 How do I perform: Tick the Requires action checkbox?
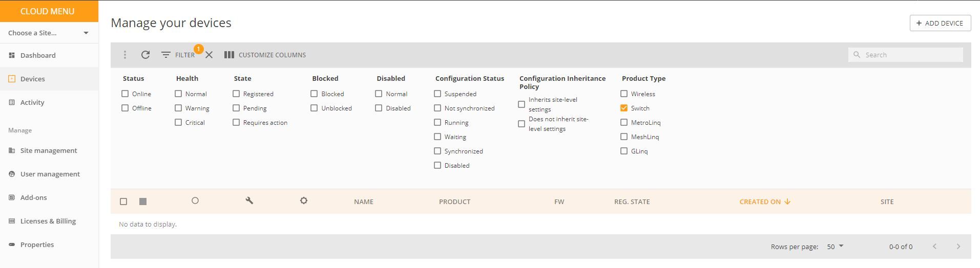tap(236, 122)
